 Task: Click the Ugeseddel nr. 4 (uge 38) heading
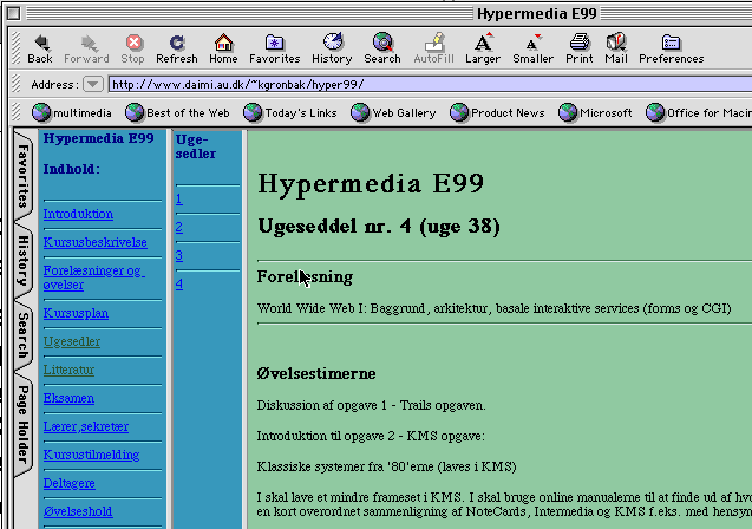(379, 226)
